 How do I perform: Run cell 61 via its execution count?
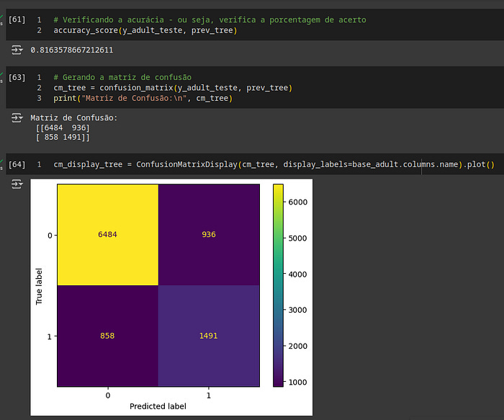tap(17, 19)
